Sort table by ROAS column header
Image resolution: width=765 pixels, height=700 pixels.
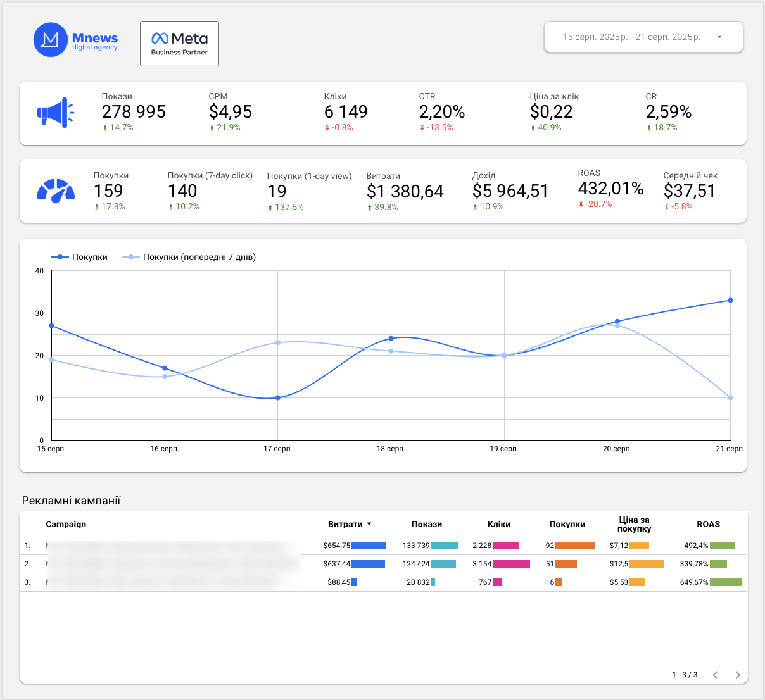coord(708,524)
